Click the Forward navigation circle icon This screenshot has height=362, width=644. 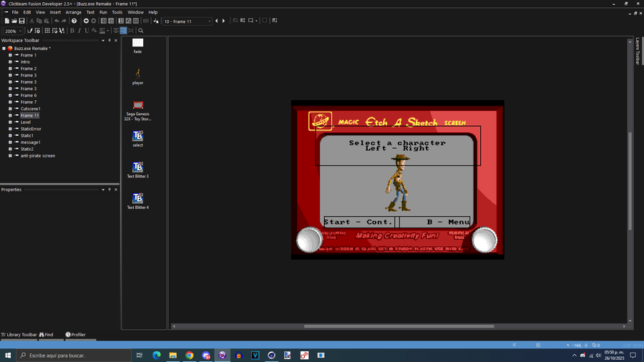[x=94, y=21]
